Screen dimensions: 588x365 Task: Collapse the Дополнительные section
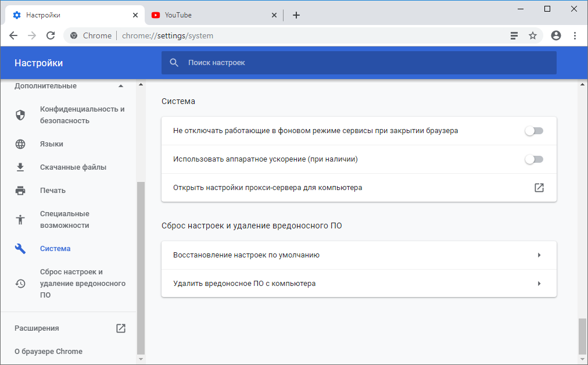click(120, 86)
